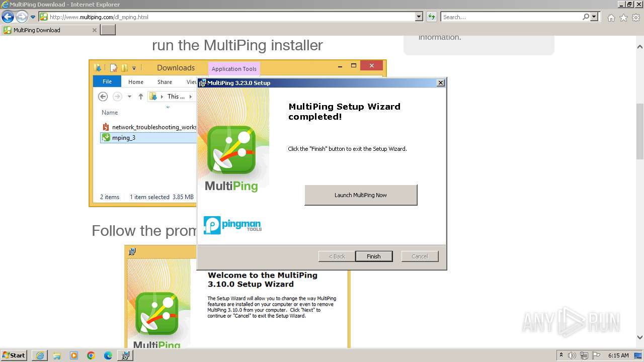Select the MultiPing Download tab
The width and height of the screenshot is (644, 362).
[50, 30]
